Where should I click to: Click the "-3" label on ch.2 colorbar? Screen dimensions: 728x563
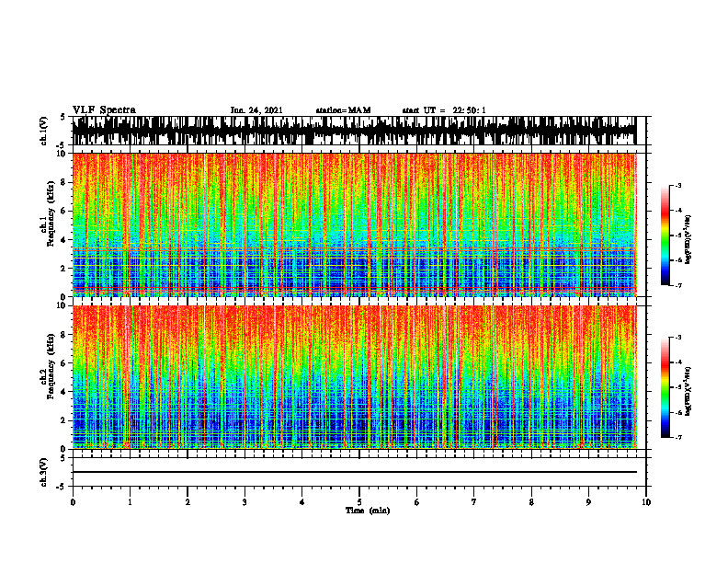coord(678,338)
